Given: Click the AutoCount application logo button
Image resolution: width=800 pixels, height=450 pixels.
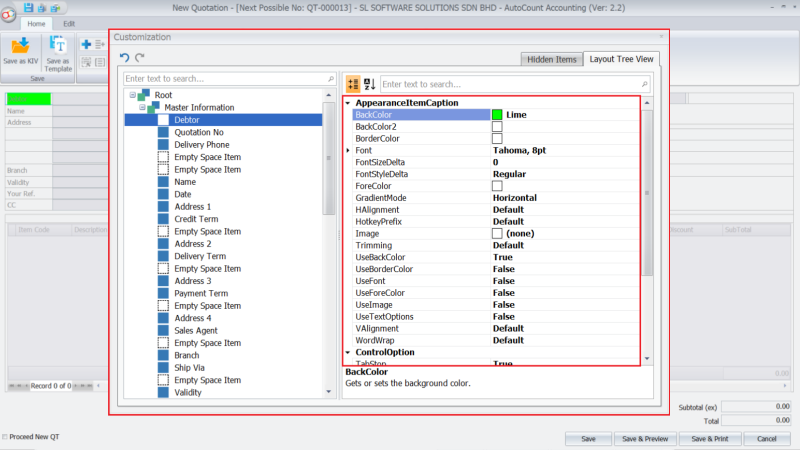Looking at the screenshot, I should pyautogui.click(x=8, y=14).
